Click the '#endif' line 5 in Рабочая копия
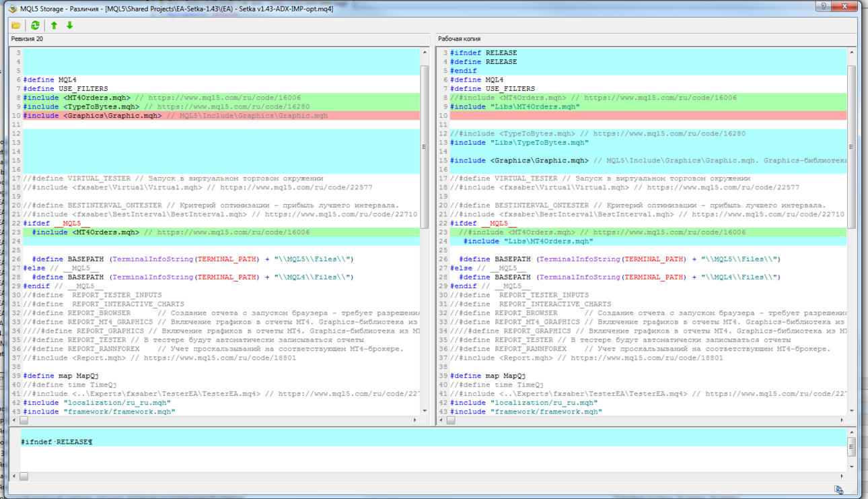 (464, 71)
